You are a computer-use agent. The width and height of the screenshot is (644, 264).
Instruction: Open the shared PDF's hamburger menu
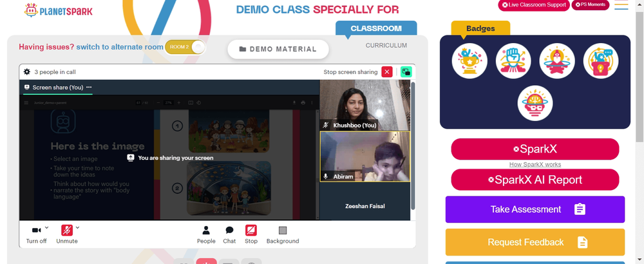(26, 102)
